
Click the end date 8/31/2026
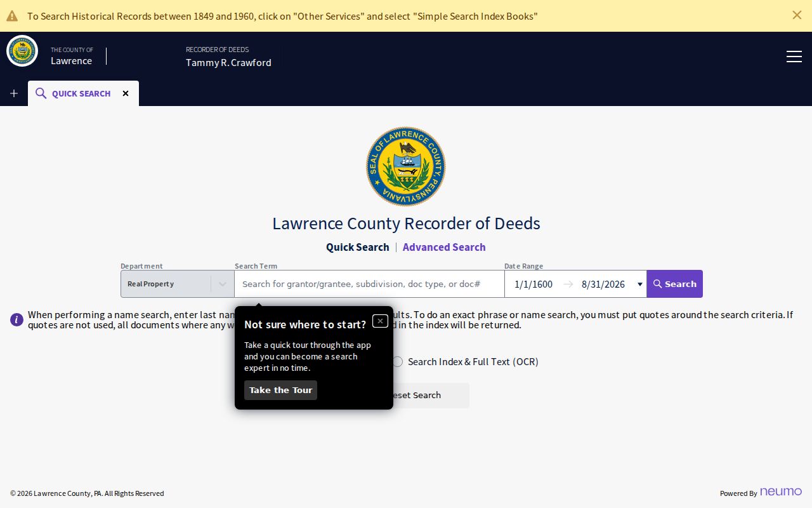point(603,284)
